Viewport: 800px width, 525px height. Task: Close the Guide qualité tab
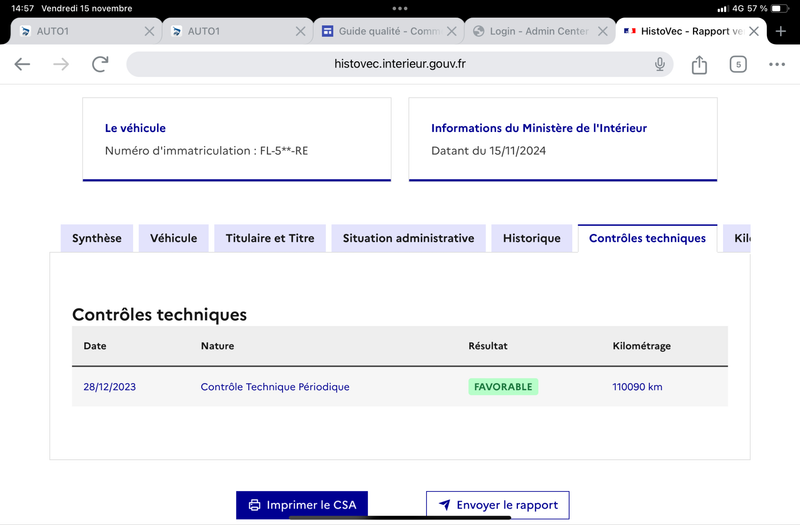pos(452,31)
